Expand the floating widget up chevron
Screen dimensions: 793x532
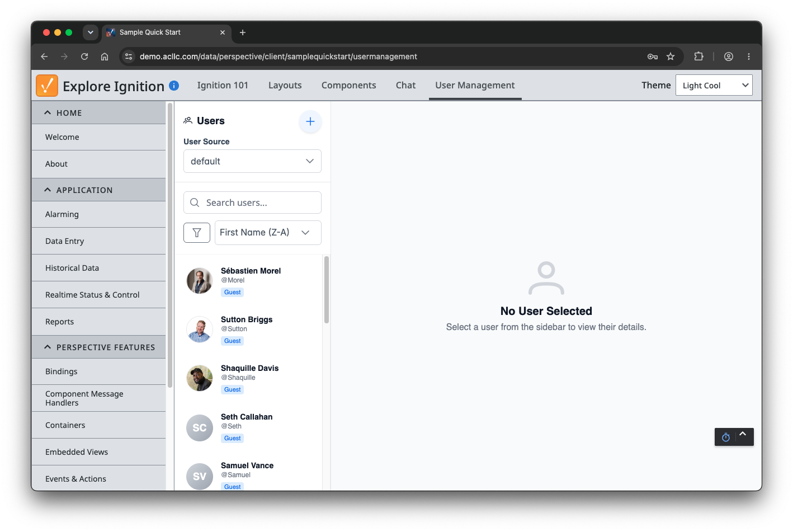click(x=743, y=434)
